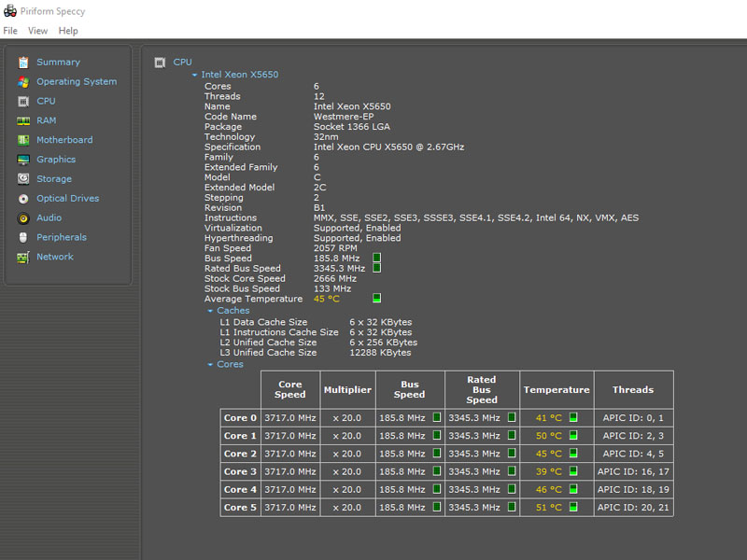Click Core 5 bus speed graph icon

(x=437, y=507)
